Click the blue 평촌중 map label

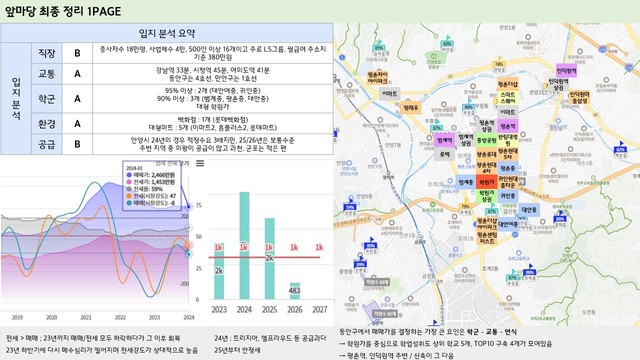tap(508, 168)
